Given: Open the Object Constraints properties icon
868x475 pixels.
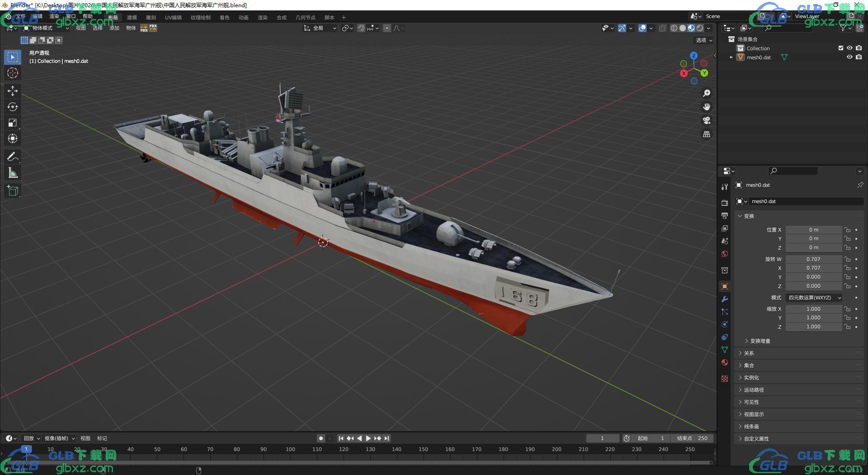Looking at the screenshot, I should tap(725, 337).
